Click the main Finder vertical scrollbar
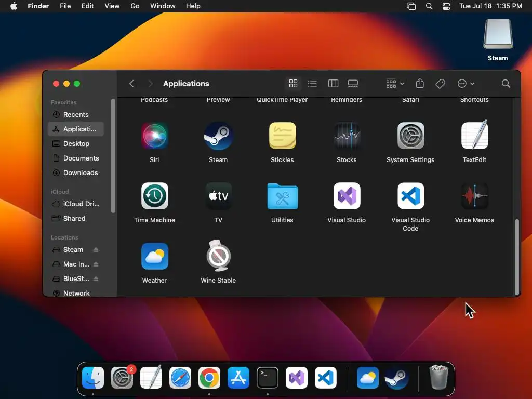This screenshot has width=532, height=399. pyautogui.click(x=517, y=257)
